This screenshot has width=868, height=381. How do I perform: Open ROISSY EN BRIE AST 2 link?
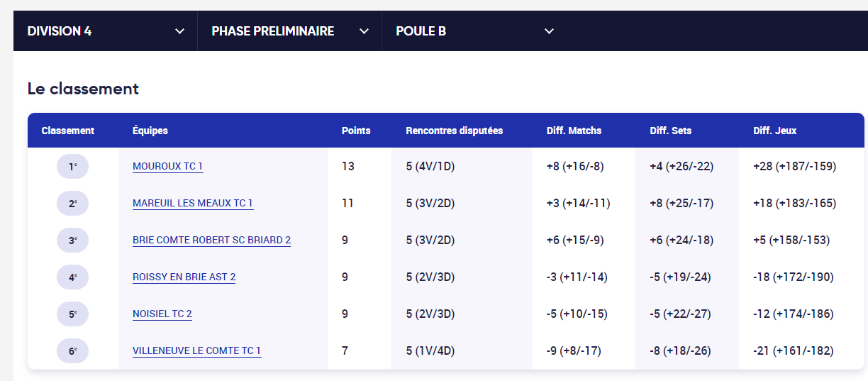[184, 277]
